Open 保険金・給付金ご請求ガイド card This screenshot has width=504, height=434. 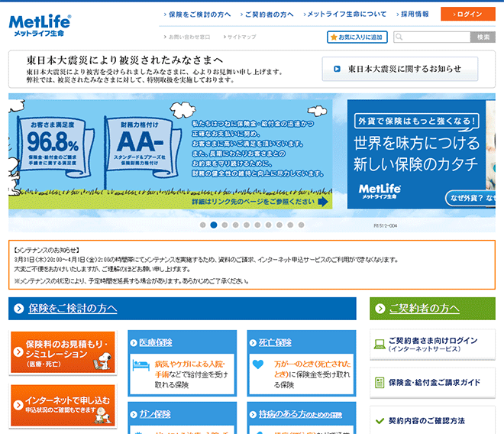pyautogui.click(x=432, y=383)
